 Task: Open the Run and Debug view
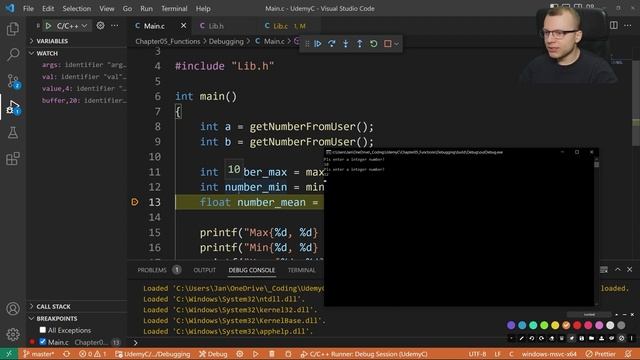pyautogui.click(x=13, y=107)
